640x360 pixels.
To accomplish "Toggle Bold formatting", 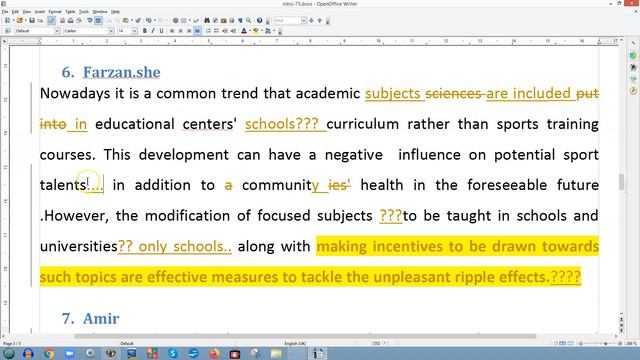I will click(144, 31).
